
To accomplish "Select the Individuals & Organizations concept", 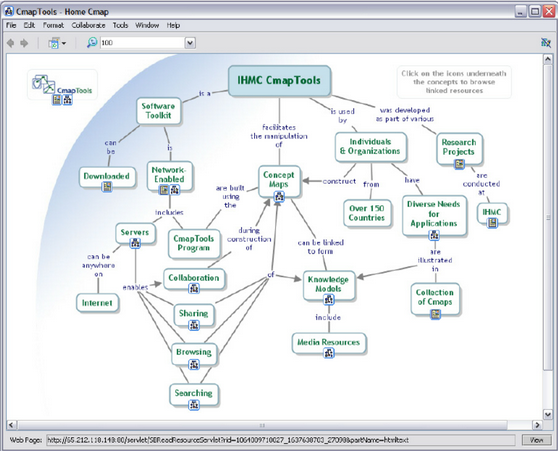I will (x=370, y=147).
